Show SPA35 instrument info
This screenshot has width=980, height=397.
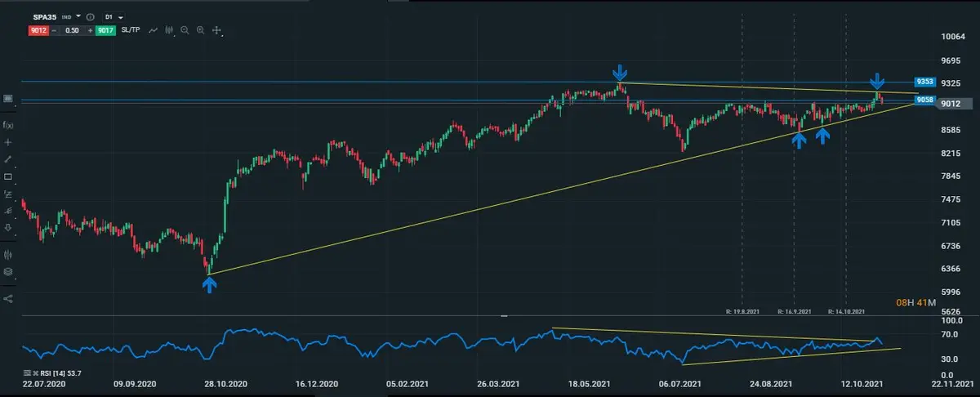pyautogui.click(x=90, y=16)
